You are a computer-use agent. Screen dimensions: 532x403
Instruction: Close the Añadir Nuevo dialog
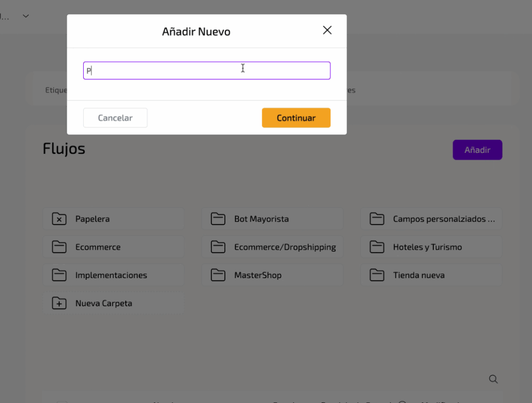click(327, 30)
